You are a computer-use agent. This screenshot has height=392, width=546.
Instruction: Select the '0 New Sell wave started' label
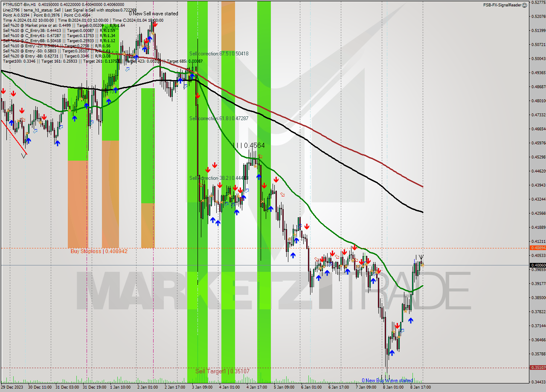click(x=154, y=14)
